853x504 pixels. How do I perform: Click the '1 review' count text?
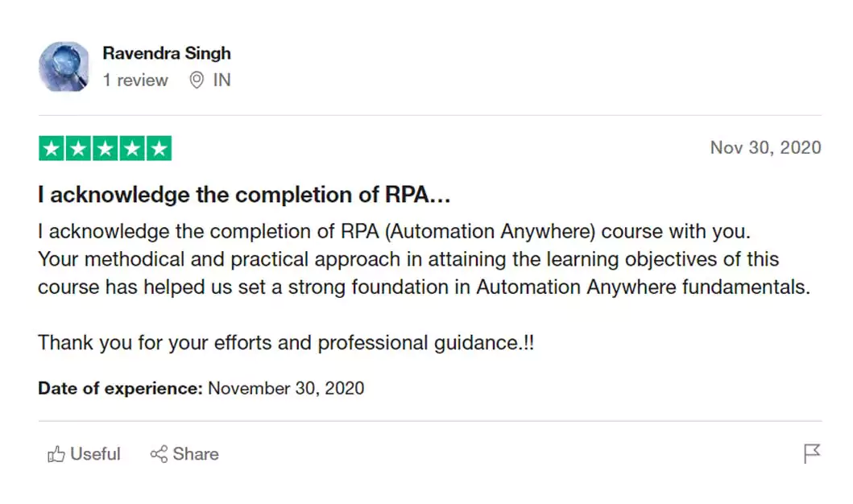(135, 81)
